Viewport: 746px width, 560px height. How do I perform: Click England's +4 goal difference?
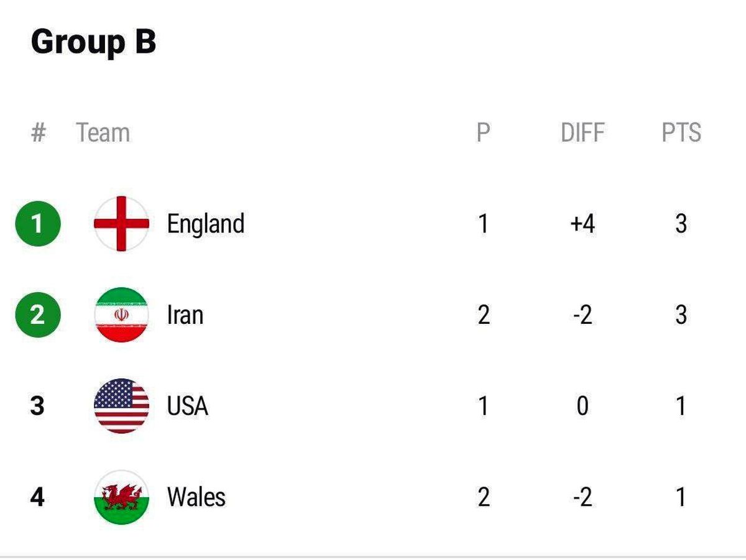[583, 224]
